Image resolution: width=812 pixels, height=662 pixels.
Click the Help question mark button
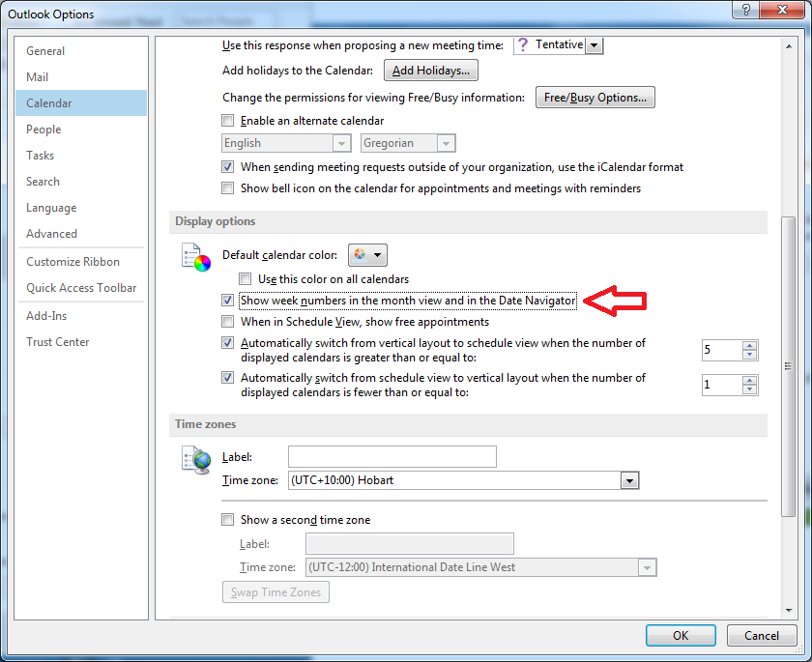[x=745, y=10]
